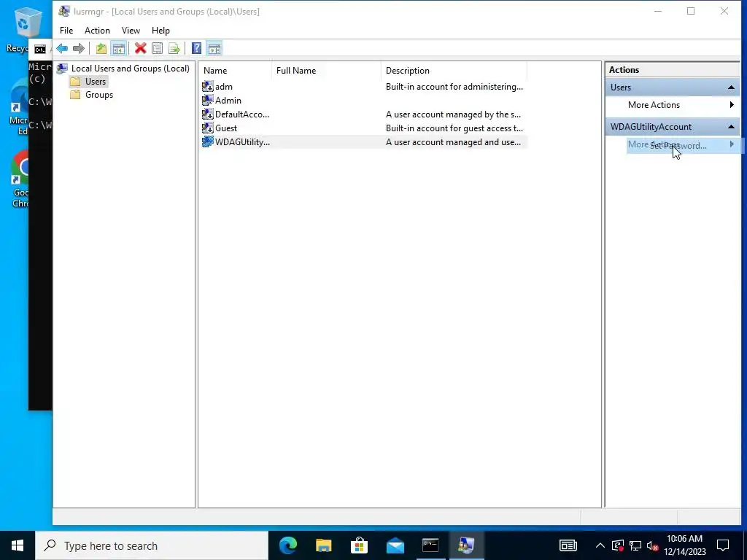Switch to Command Prompt taskbar icon

pyautogui.click(x=430, y=545)
